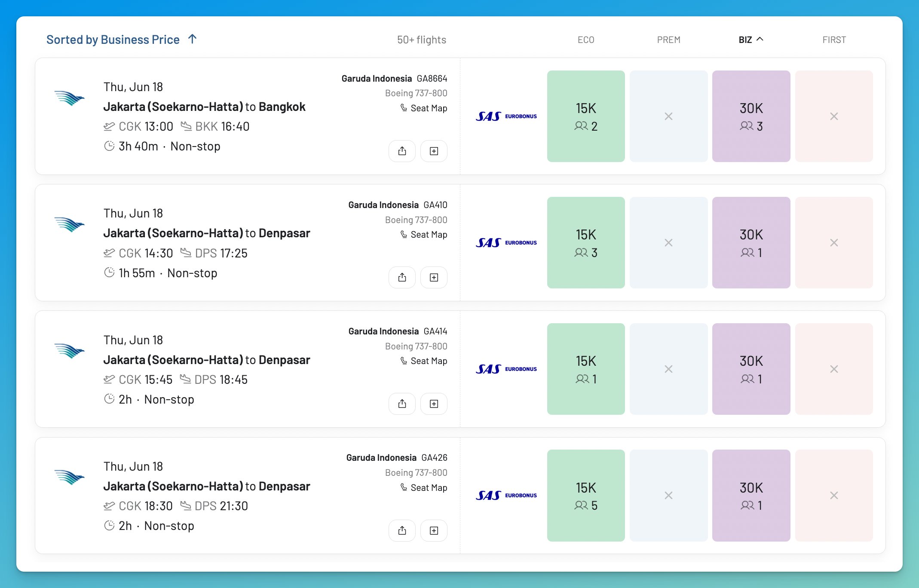Select 30K business fare for GA414
Viewport: 919px width, 588px height.
(x=751, y=369)
